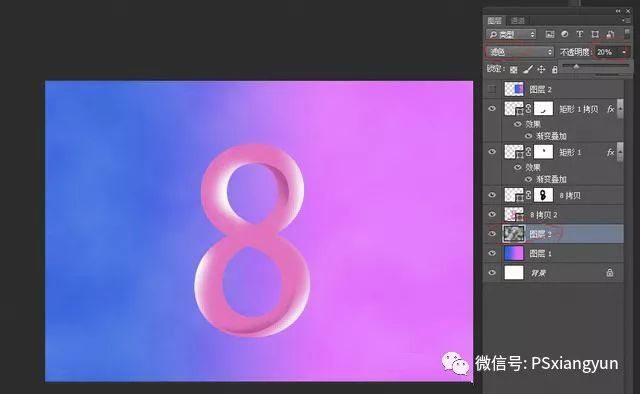Click the layer name 8 拷贝 2
Viewport: 640px width, 394px height.
544,215
